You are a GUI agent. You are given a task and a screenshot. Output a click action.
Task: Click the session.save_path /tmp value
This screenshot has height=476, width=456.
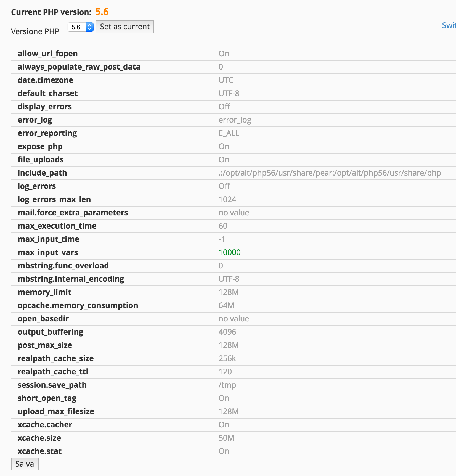pyautogui.click(x=227, y=385)
